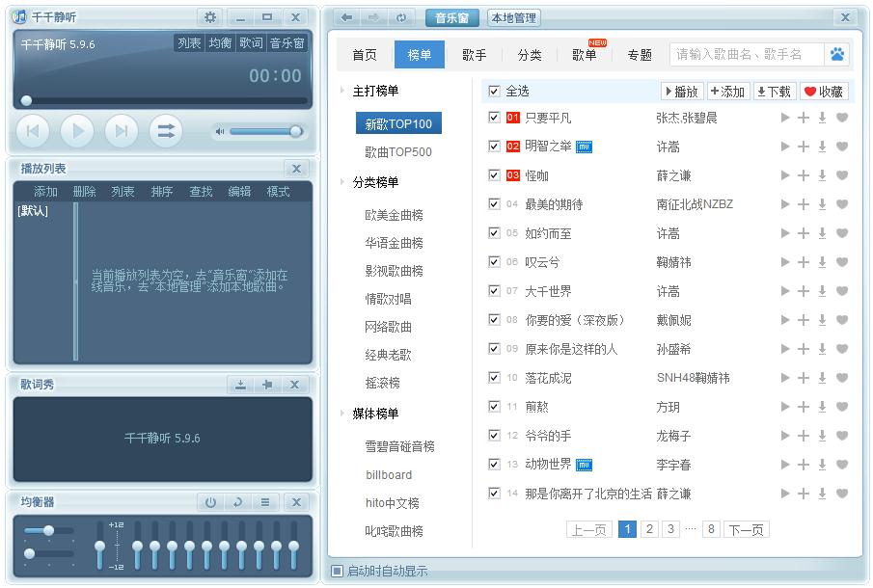This screenshot has width=873, height=588.
Task: Click the 播放 button for selected songs
Action: tap(682, 92)
